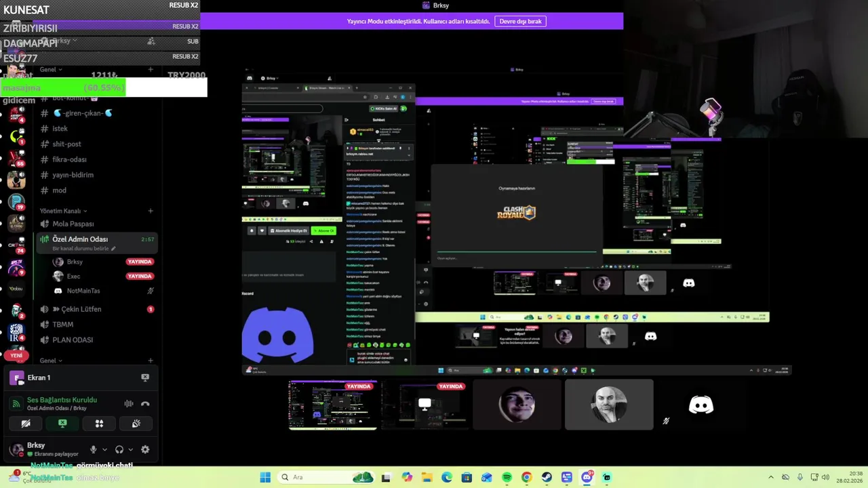Toggle screen sharing off (green button)
Image resolution: width=868 pixels, height=488 pixels.
click(x=62, y=424)
